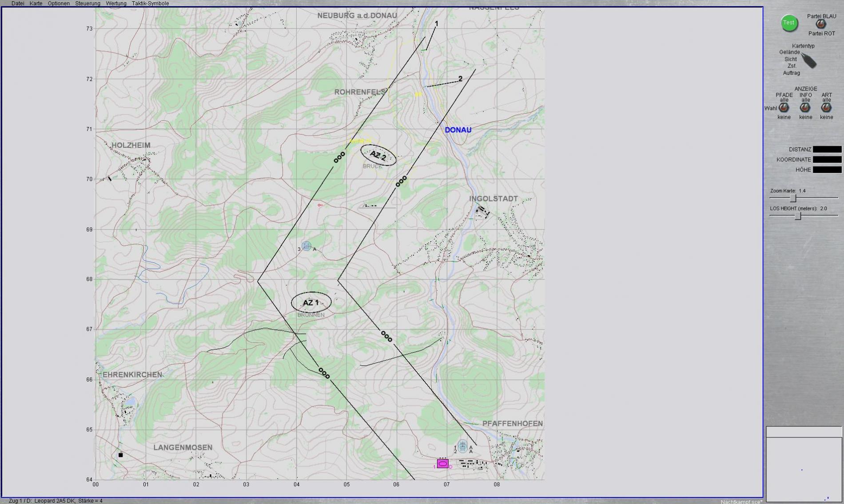Open the Datei menu

pos(18,4)
